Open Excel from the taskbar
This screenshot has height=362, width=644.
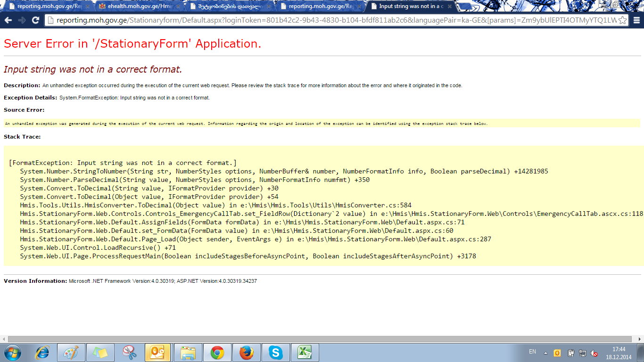(x=305, y=353)
